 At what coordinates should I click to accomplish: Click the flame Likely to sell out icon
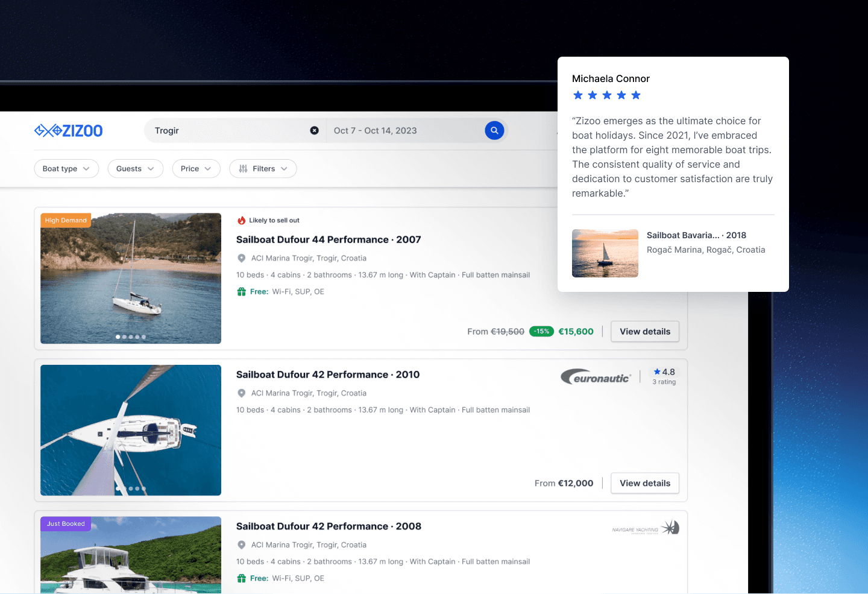coord(242,220)
